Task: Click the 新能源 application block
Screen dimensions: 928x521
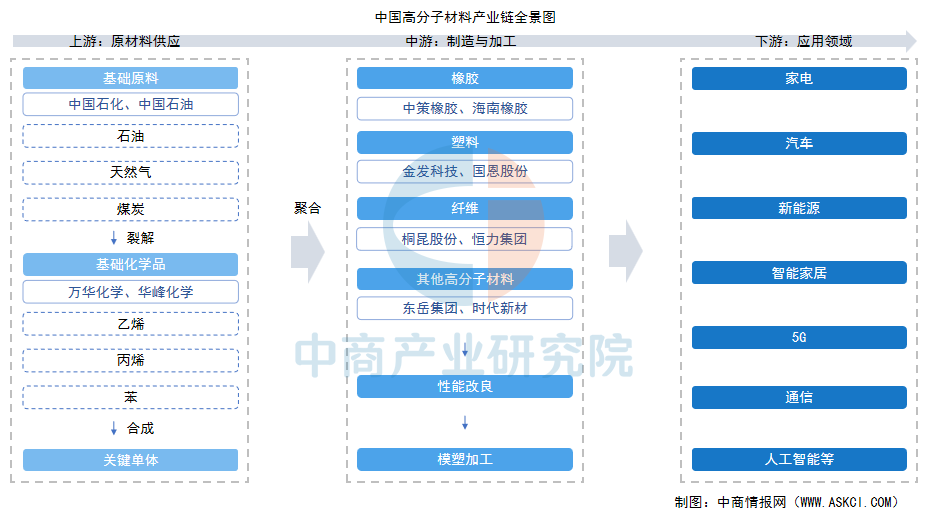Action: (799, 208)
